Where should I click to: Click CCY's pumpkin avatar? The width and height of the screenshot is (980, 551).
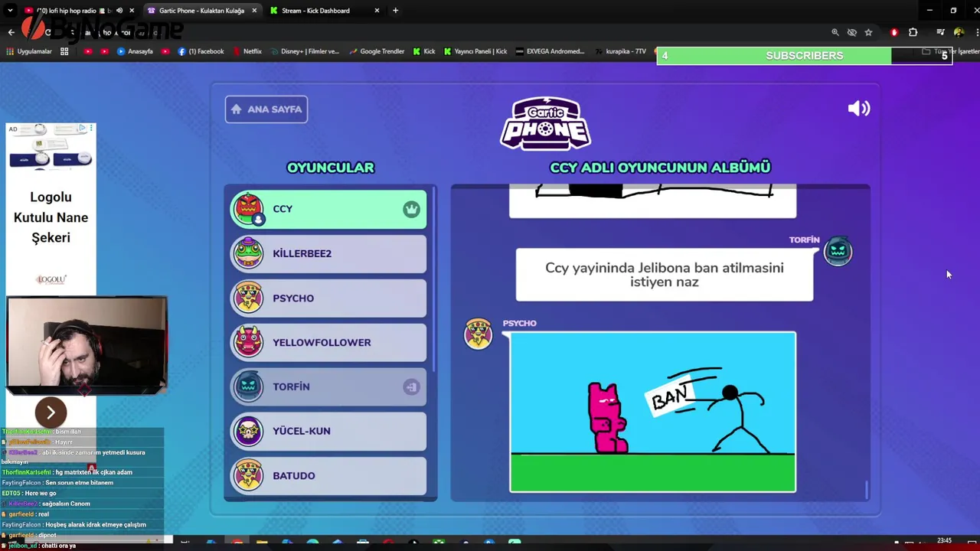pyautogui.click(x=248, y=208)
